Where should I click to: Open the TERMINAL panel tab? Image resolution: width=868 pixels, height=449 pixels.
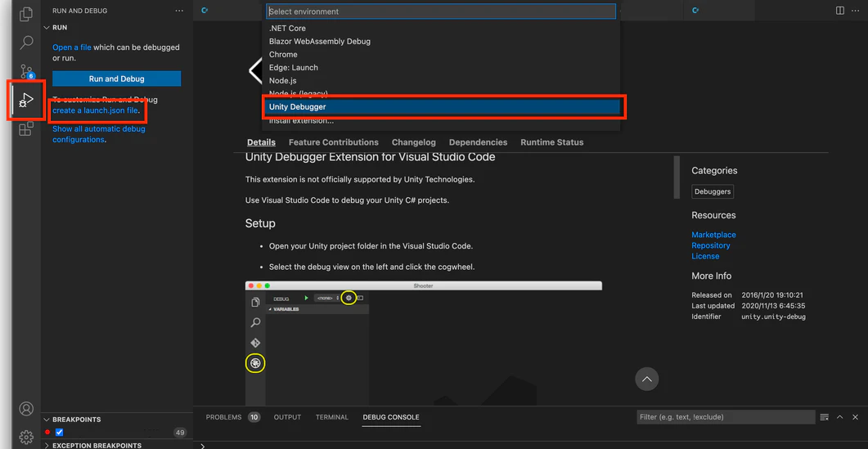point(332,417)
